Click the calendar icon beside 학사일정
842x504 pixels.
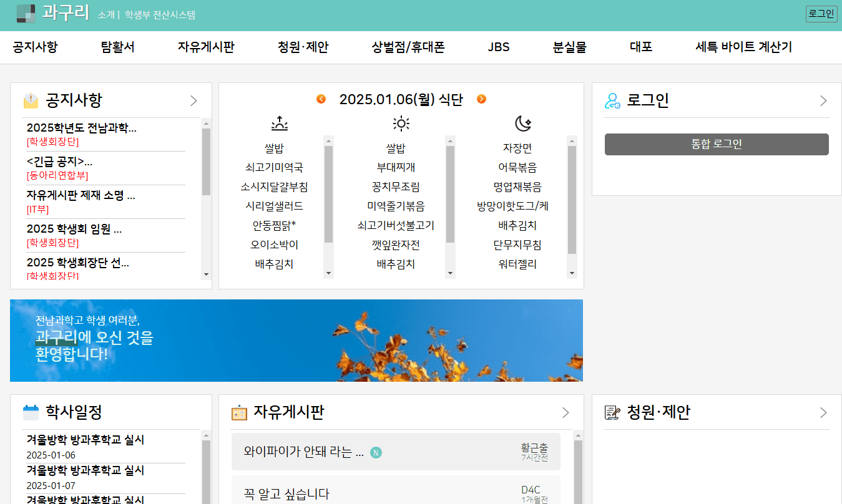click(29, 412)
